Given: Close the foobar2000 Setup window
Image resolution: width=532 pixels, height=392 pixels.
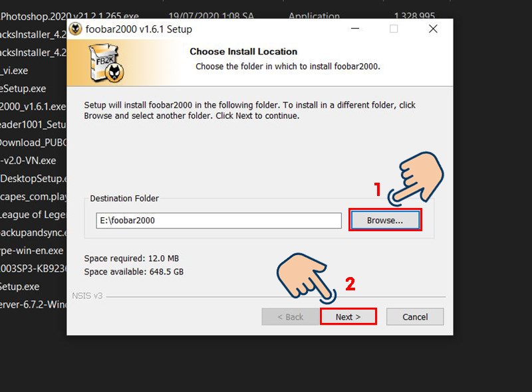Looking at the screenshot, I should tap(433, 29).
